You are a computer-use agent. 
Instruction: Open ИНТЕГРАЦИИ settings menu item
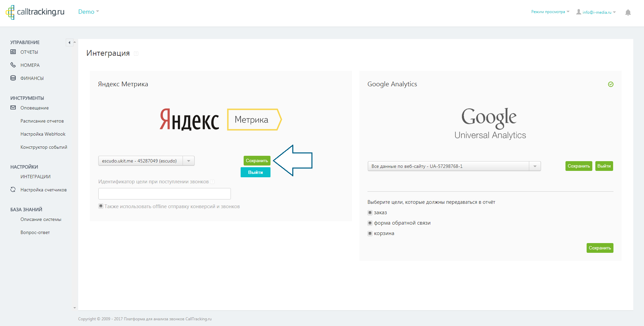pyautogui.click(x=36, y=177)
